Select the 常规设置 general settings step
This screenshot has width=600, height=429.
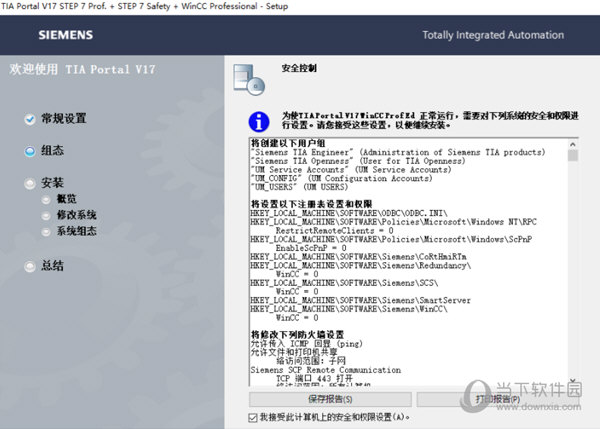pos(64,119)
